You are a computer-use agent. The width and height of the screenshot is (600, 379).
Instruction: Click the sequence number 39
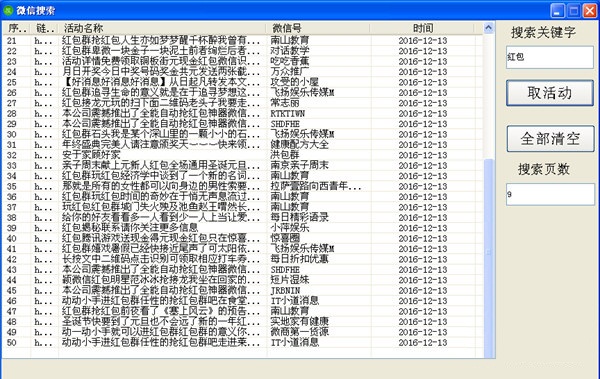click(x=12, y=228)
